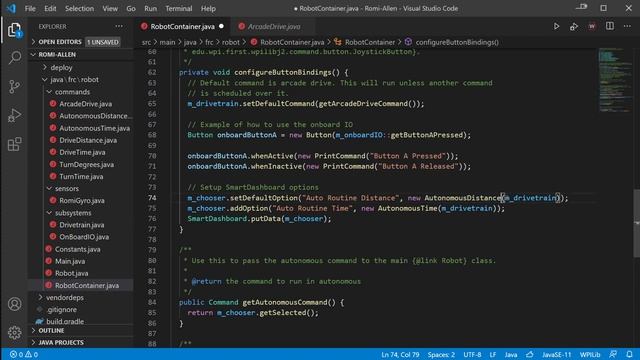Open OnBoardIO.java file

[84, 237]
